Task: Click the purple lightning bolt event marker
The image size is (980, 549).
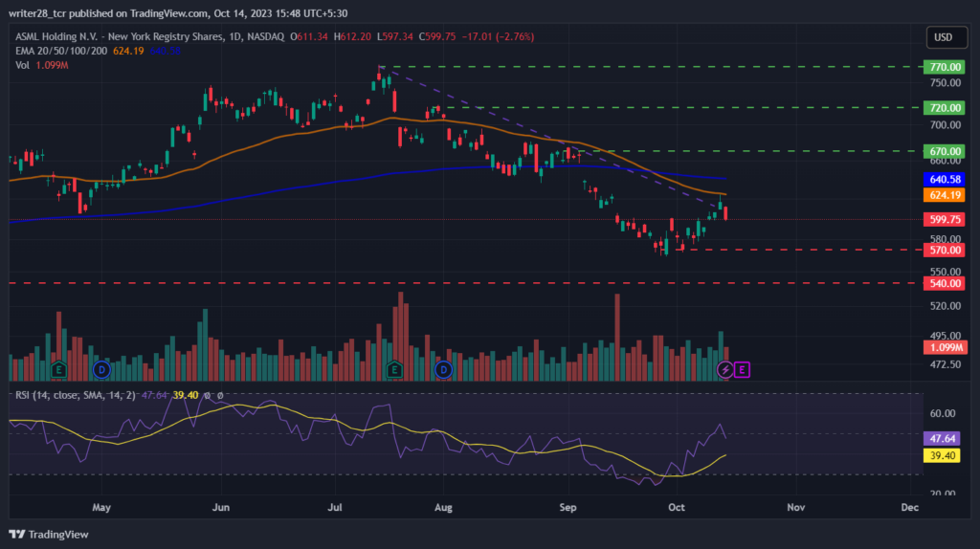Action: point(725,370)
